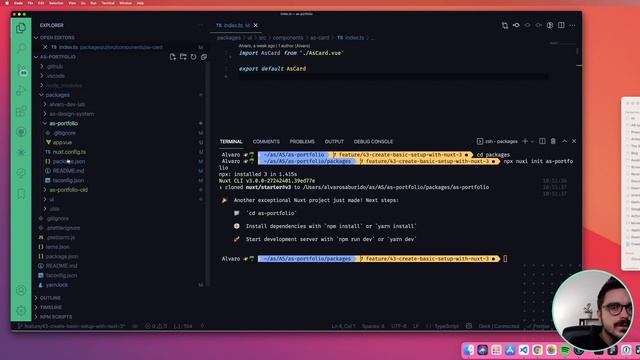Maximize the terminal panel with chevron up
640x360 pixels.
pyautogui.click(x=564, y=141)
